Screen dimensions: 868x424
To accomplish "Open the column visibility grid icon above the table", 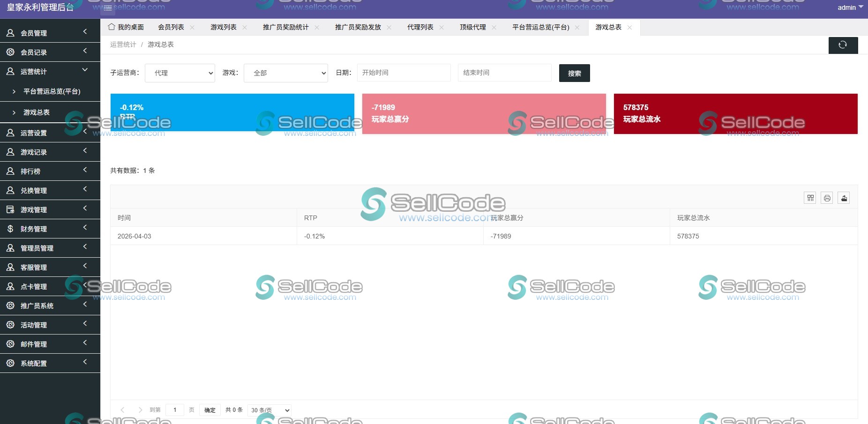I will click(810, 198).
